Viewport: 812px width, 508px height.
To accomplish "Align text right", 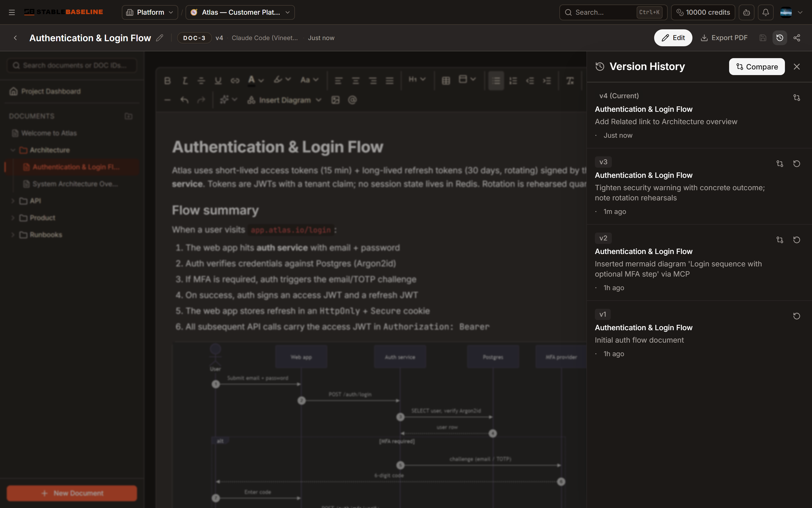I will pyautogui.click(x=372, y=81).
